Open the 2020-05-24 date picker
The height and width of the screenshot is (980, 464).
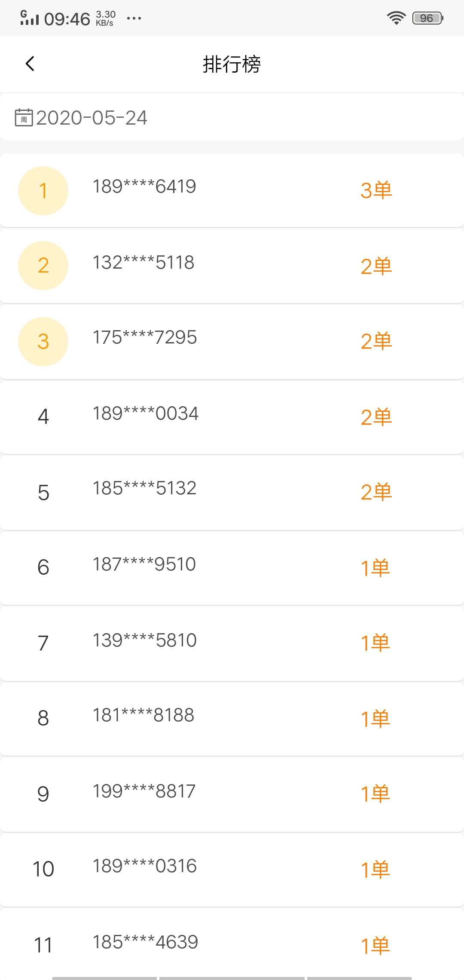point(92,118)
